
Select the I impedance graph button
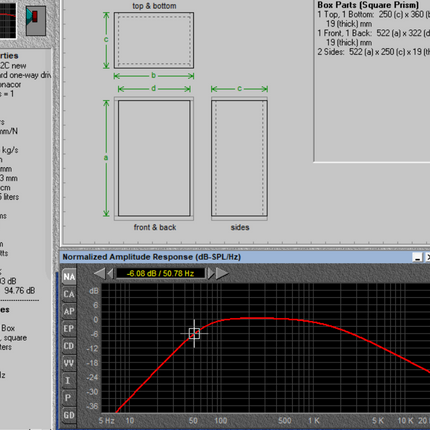click(x=69, y=380)
